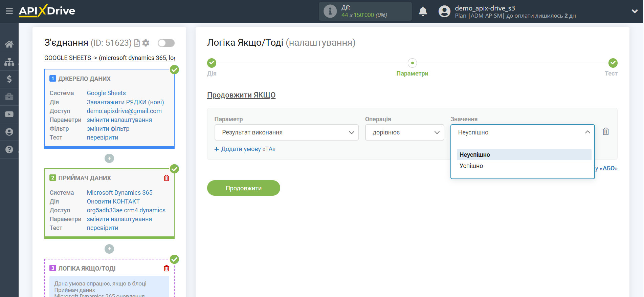Viewport: 644px width, 297px height.
Task: Open the profile icon in sidebar
Action: click(9, 132)
